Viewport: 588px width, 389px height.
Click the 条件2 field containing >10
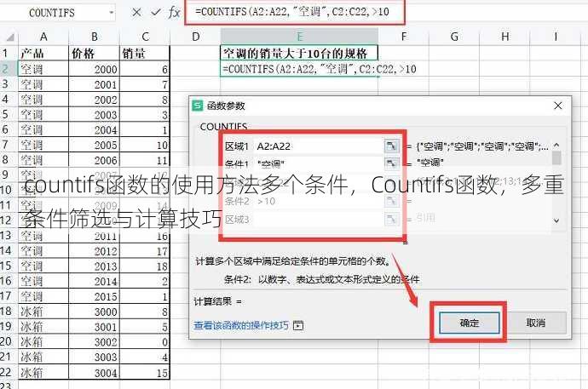(x=318, y=201)
